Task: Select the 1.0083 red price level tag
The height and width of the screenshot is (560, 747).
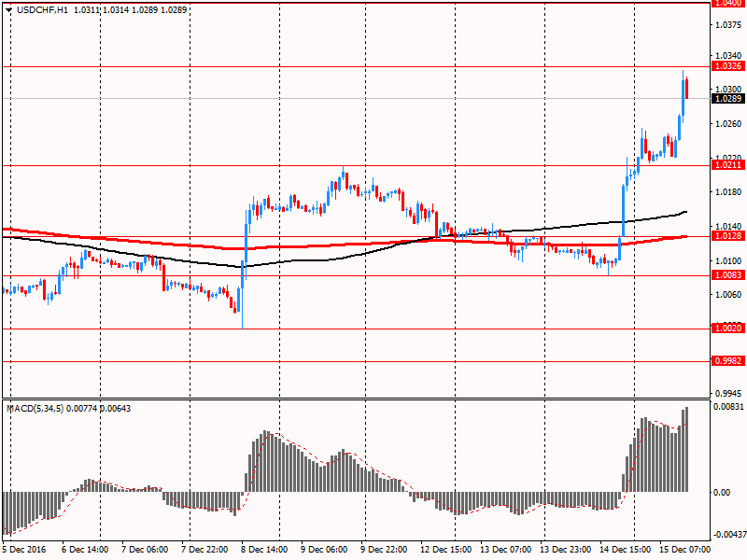Action: [x=726, y=275]
